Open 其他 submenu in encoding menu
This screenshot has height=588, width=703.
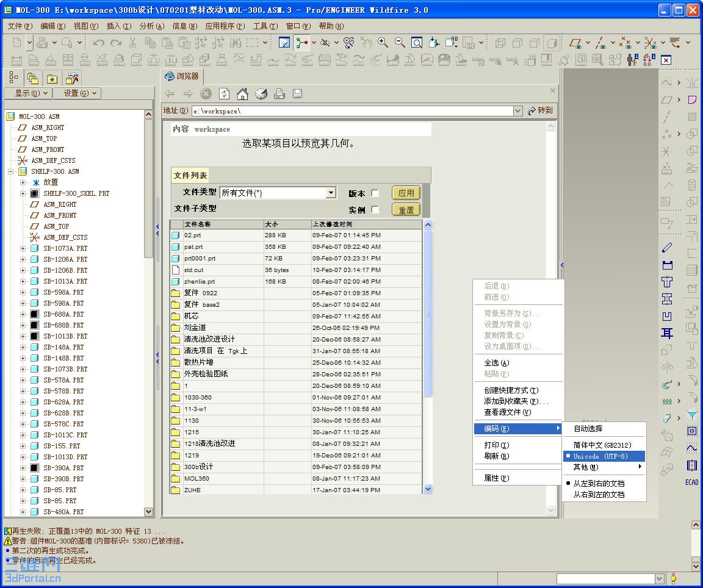[604, 467]
